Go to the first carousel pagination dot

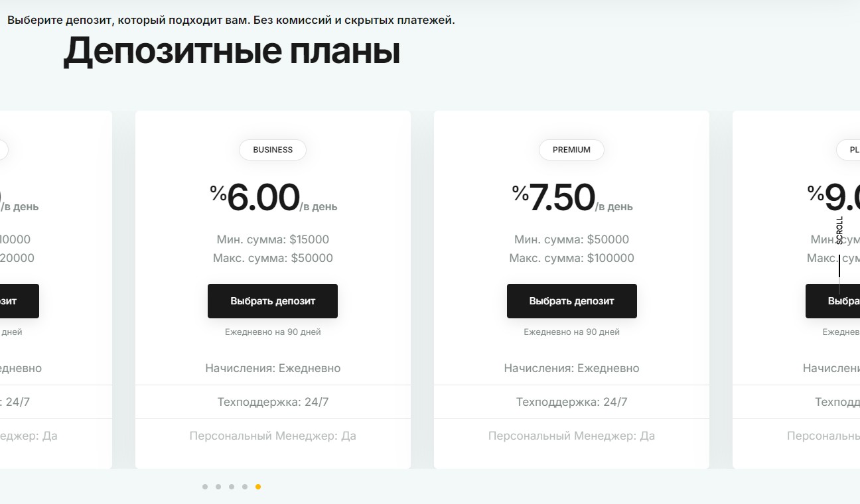[x=205, y=487]
